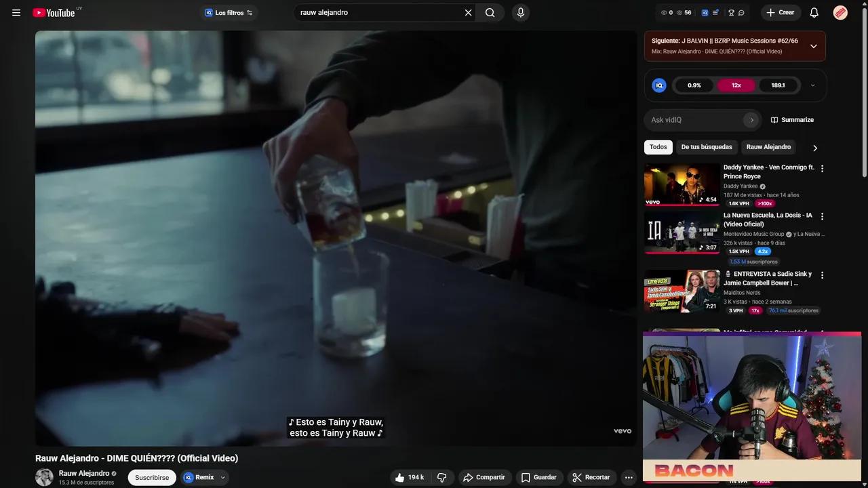The image size is (868, 488).
Task: Click the 17x badge on ENTREVISTA
Action: tap(755, 310)
